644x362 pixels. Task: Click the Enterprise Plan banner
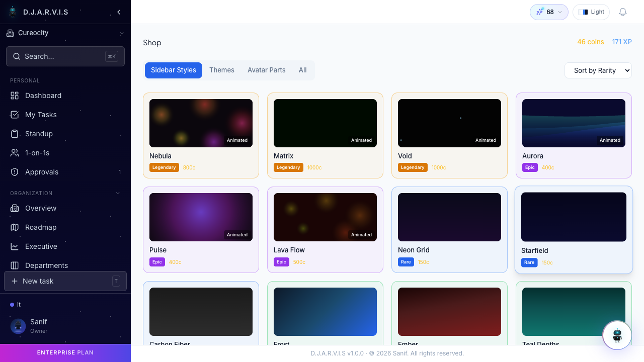click(x=65, y=353)
